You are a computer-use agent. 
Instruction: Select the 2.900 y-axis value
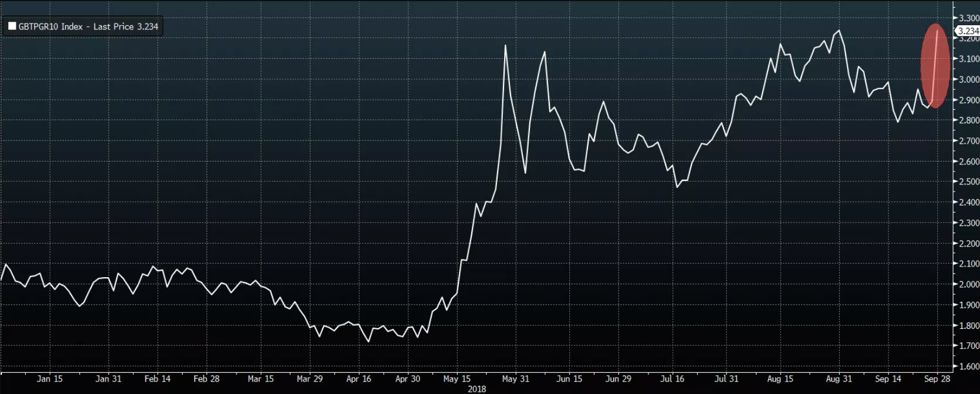point(969,100)
